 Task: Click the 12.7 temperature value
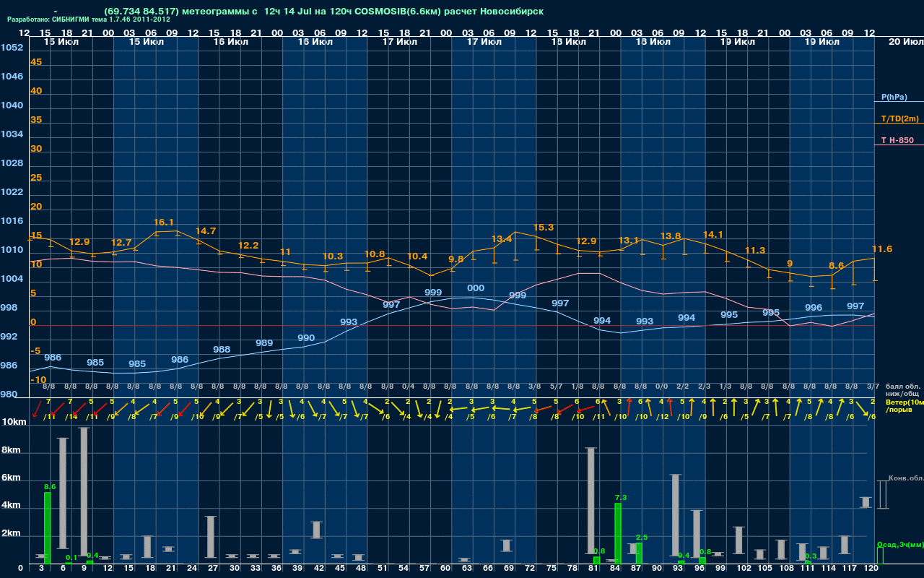tap(121, 243)
